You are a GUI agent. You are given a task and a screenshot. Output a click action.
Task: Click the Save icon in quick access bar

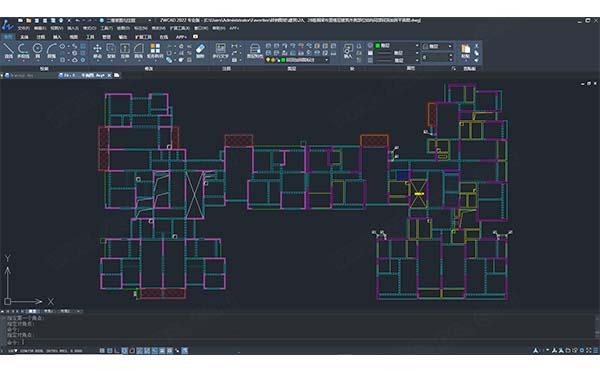(x=37, y=20)
